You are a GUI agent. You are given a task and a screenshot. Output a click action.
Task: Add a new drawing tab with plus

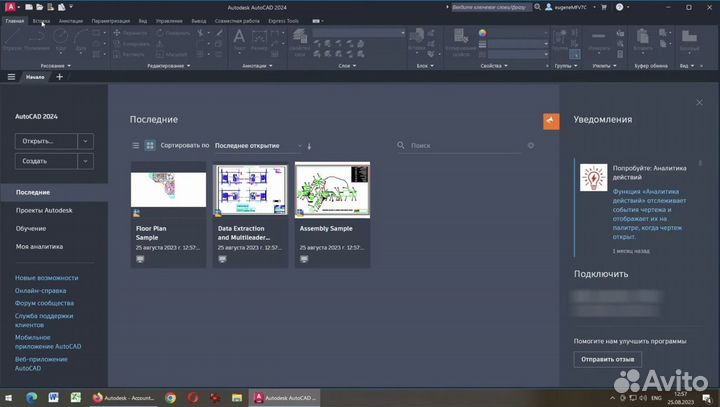tap(59, 76)
